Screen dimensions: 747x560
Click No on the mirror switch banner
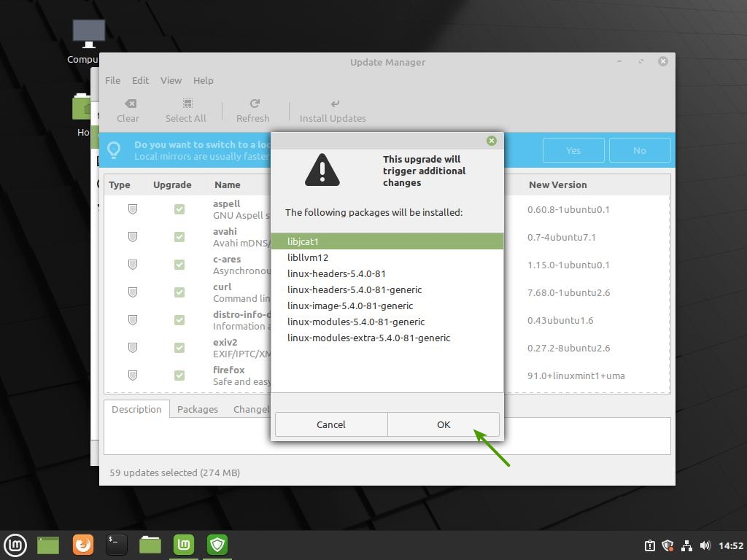click(639, 150)
